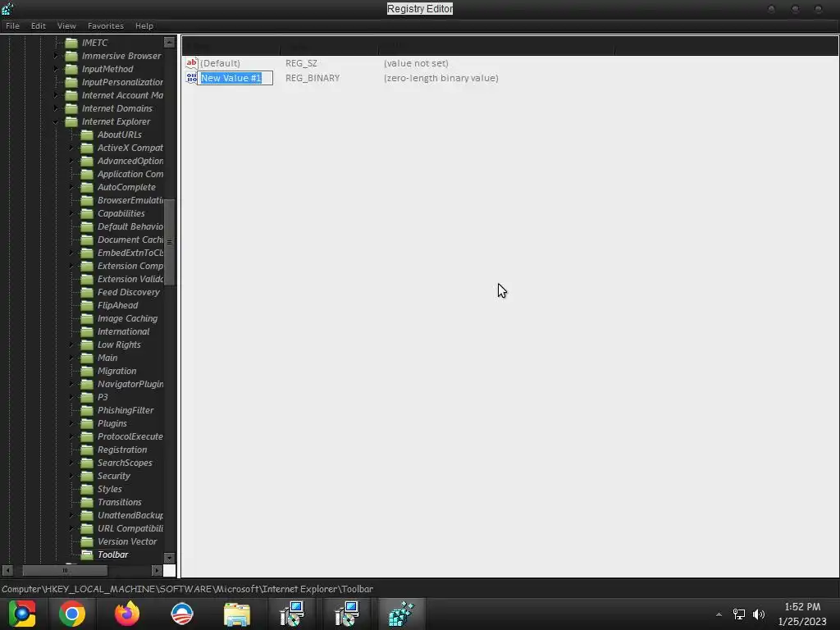This screenshot has height=630, width=840.
Task: Select the Plugins folder icon
Action: click(x=87, y=423)
